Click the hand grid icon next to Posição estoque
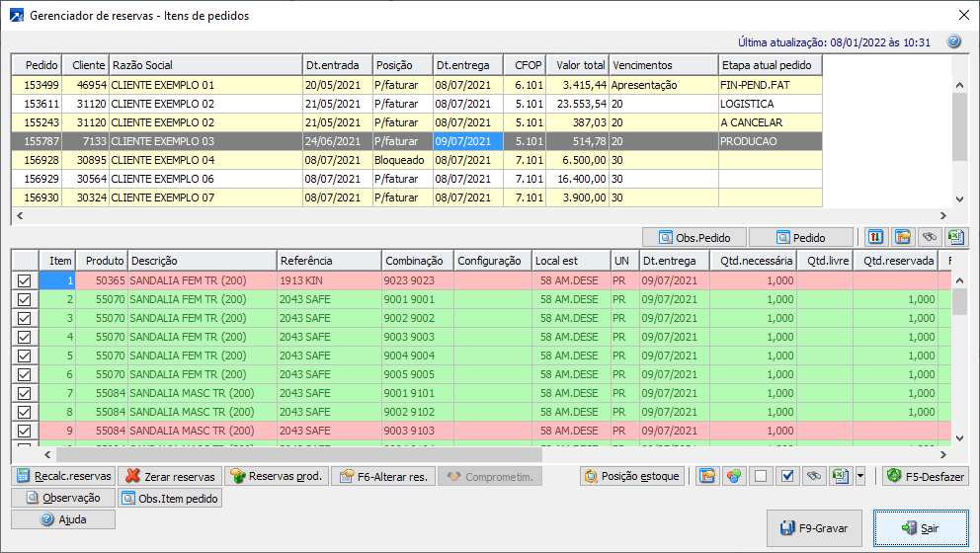 707,476
